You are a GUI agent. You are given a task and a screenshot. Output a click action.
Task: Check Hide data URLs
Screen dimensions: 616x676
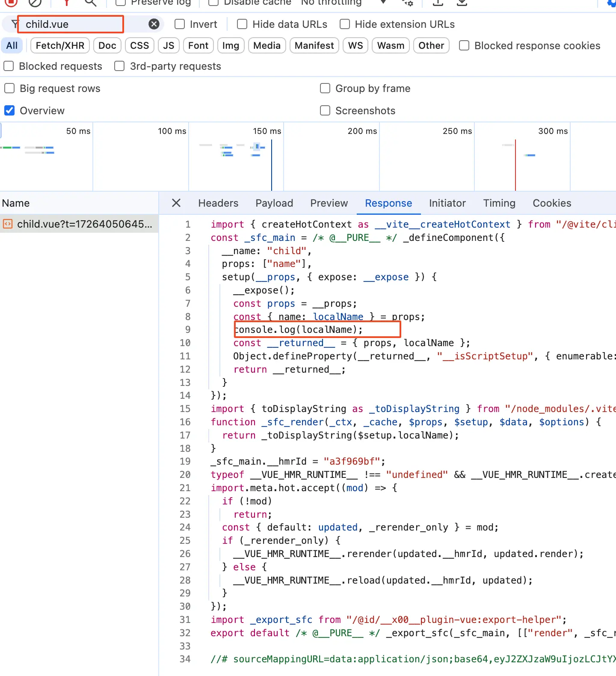coord(243,24)
